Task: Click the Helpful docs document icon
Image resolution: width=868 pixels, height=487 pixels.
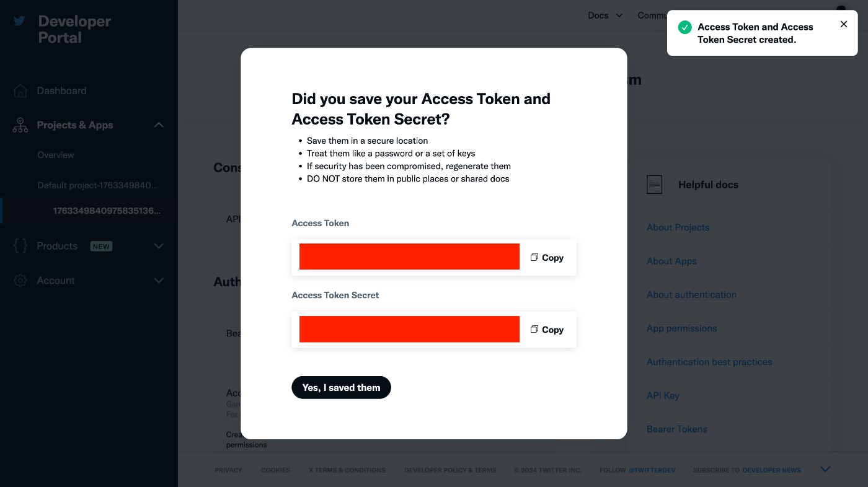Action: (x=654, y=185)
